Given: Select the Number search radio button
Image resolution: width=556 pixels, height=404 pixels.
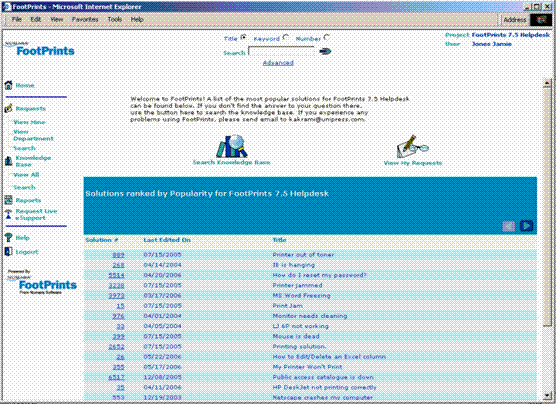Looking at the screenshot, I should 327,37.
